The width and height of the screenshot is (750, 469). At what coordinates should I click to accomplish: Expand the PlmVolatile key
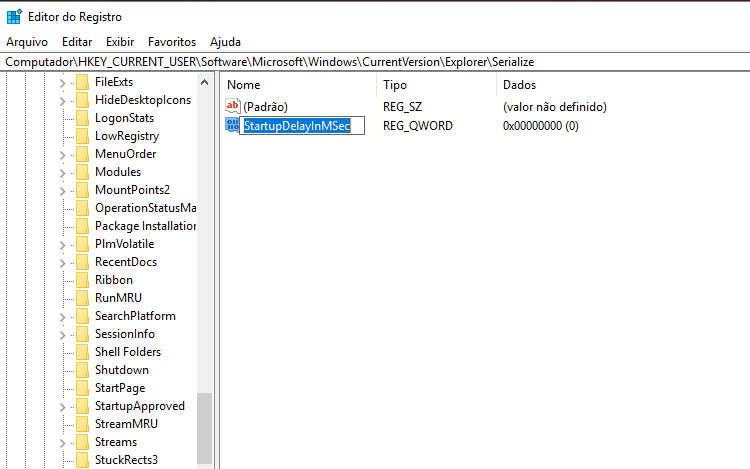point(62,245)
